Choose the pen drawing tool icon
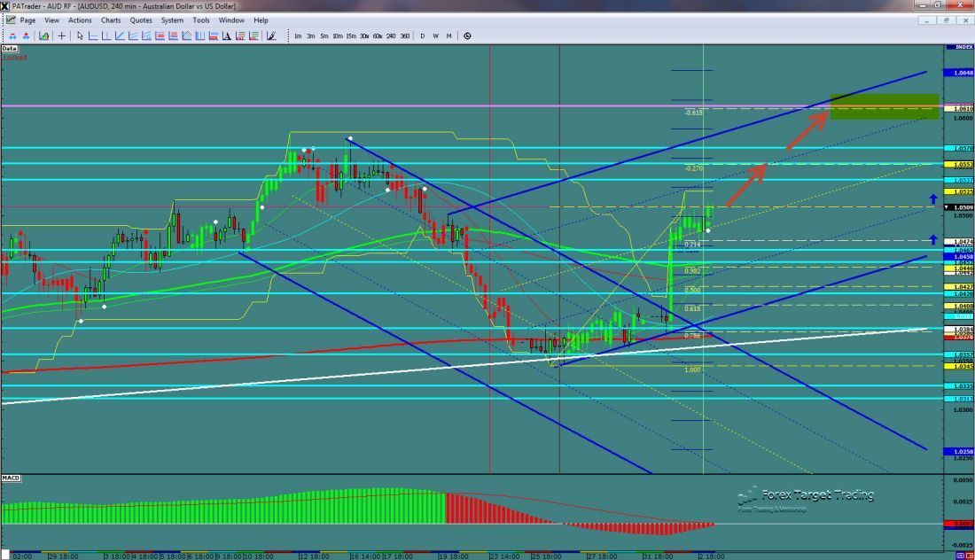Screen dimensions: 975x560 (271, 36)
